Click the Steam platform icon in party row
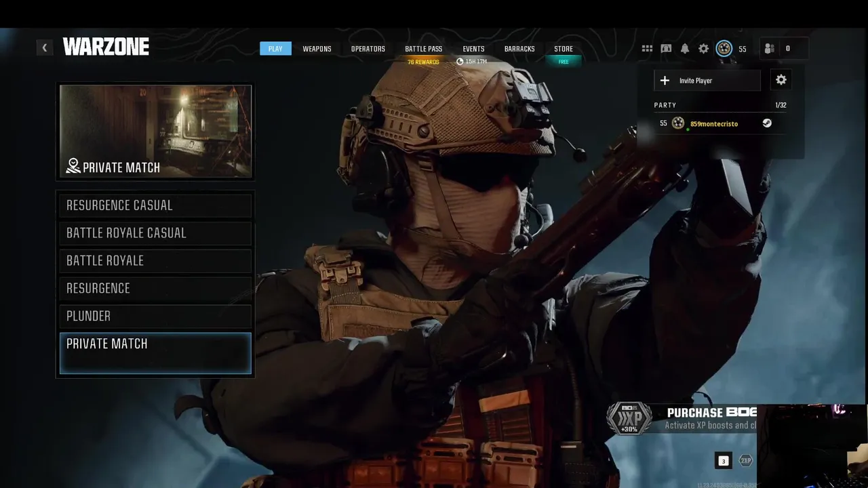 (x=767, y=123)
